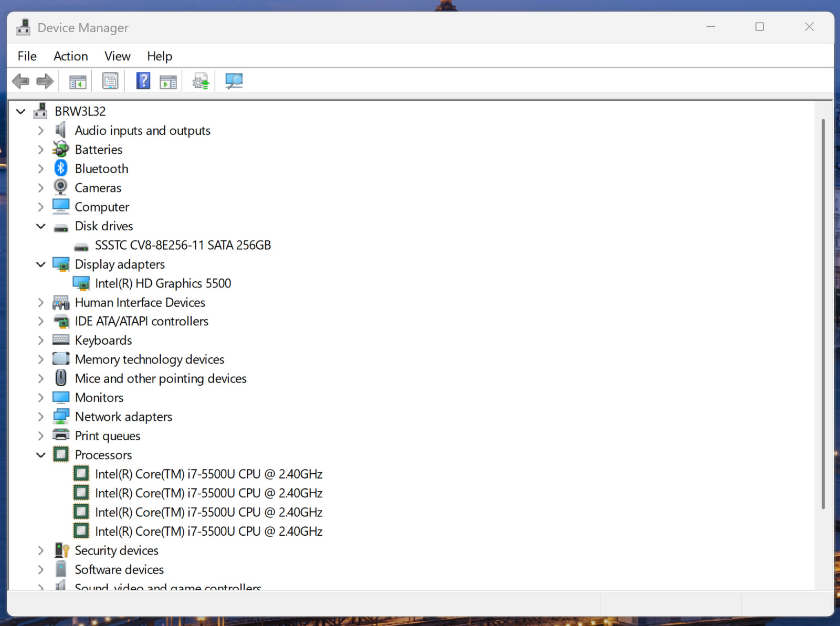Click the Forward arrow toolbar icon
Screen dimensions: 840x626
pyautogui.click(x=45, y=81)
